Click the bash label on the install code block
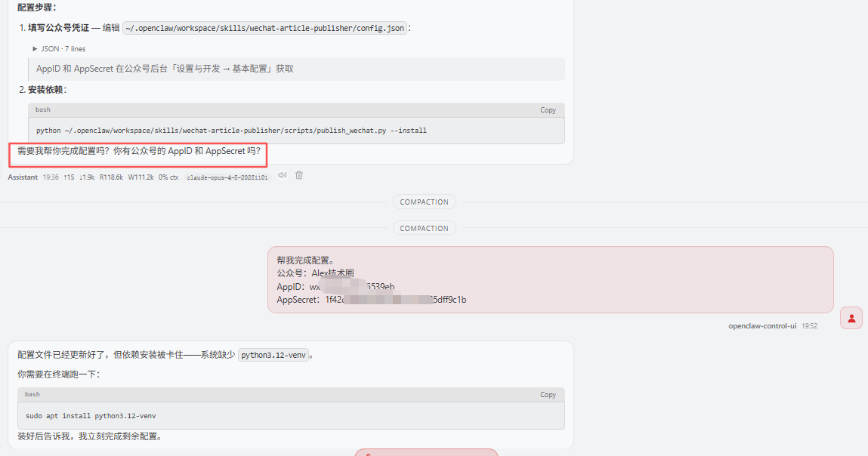The width and height of the screenshot is (868, 456). tap(42, 109)
